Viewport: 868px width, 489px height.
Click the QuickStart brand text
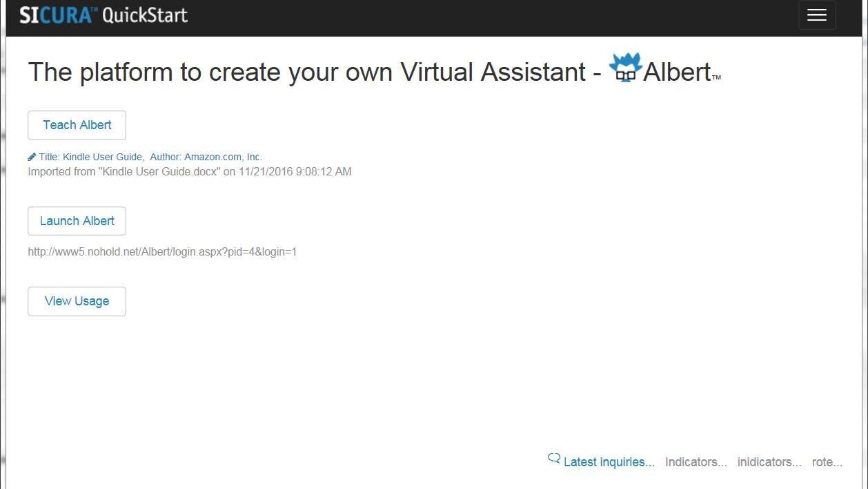click(145, 15)
